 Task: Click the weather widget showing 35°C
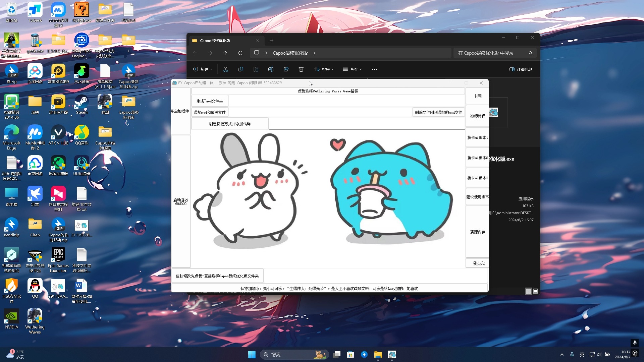(16, 354)
